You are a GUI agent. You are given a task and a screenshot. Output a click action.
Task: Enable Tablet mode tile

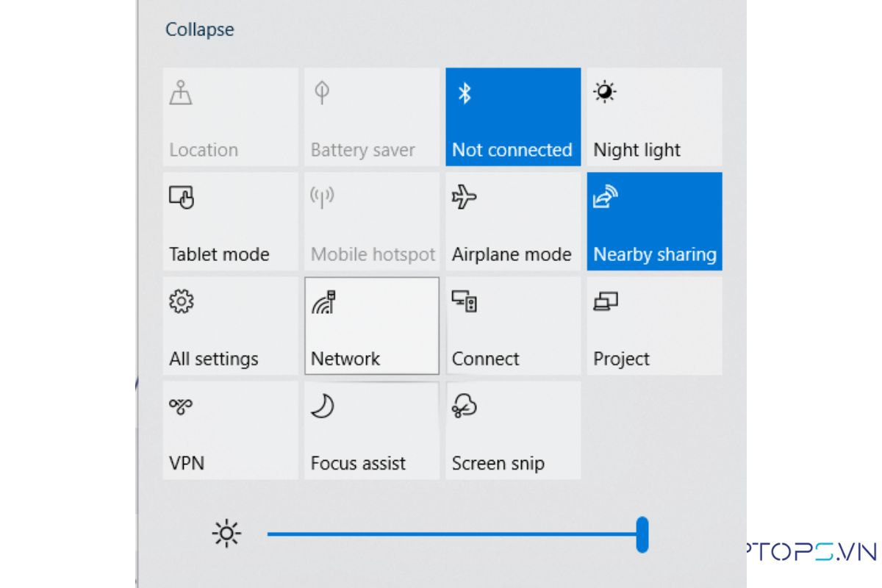click(x=230, y=221)
